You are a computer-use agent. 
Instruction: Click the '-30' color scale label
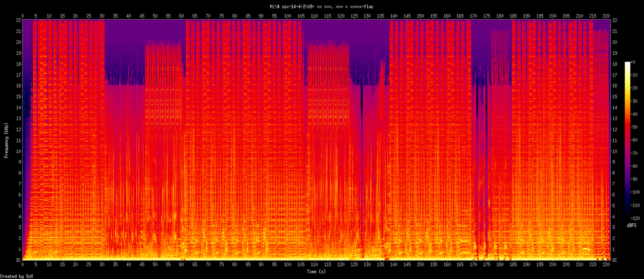(x=635, y=101)
